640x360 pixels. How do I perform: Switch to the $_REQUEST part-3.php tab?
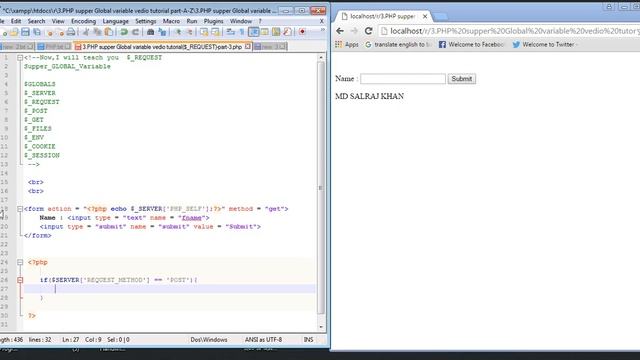tap(162, 47)
